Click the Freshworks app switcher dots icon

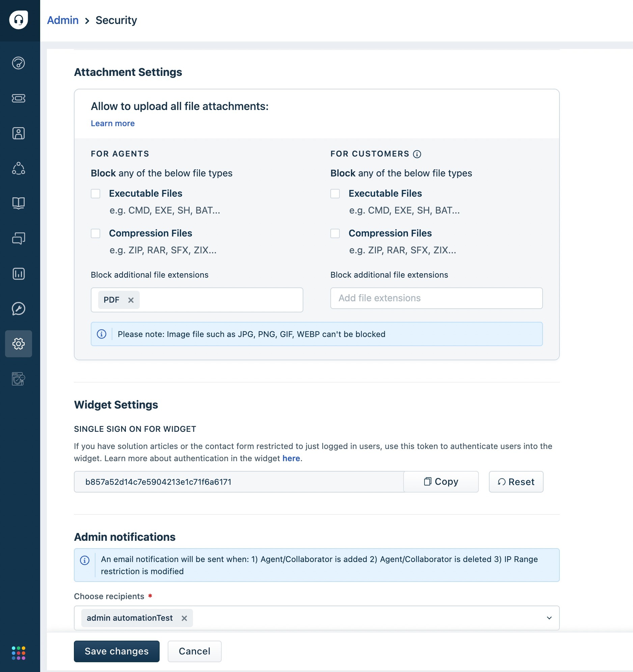pos(19,653)
